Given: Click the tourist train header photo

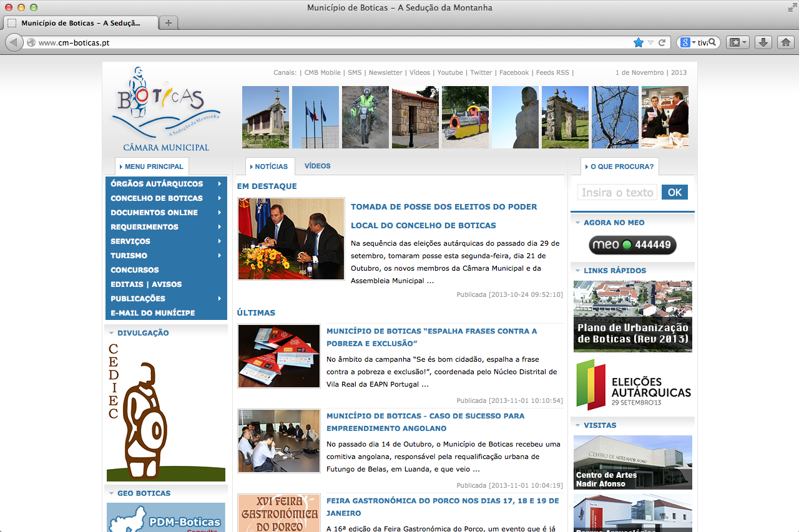Looking at the screenshot, I should coord(465,117).
